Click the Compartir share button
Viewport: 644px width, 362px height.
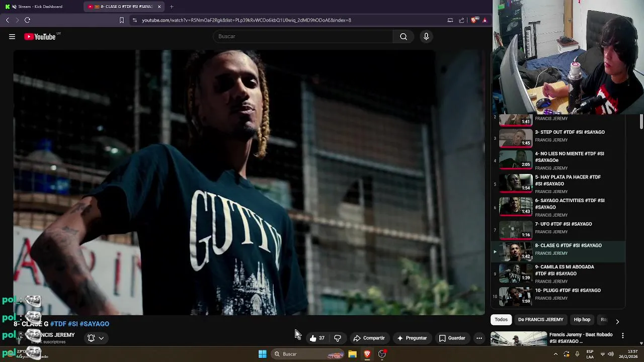point(369,338)
